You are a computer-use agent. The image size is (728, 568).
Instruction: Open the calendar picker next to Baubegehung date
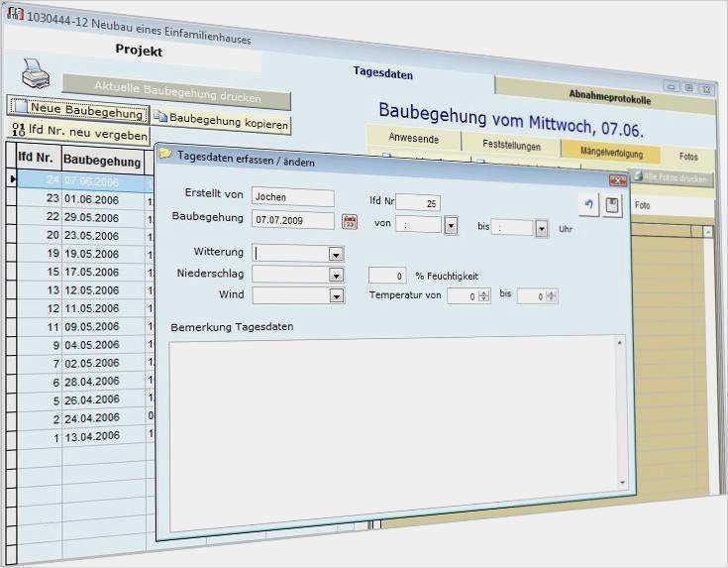coord(349,221)
